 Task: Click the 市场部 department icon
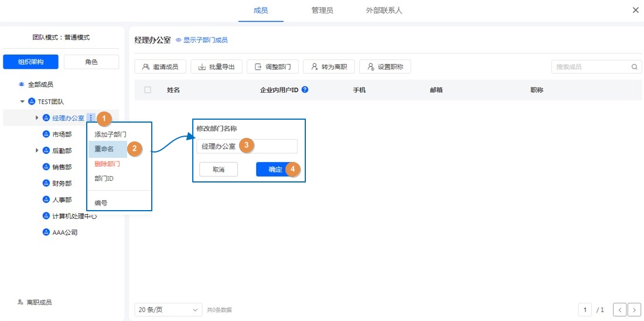pyautogui.click(x=46, y=134)
